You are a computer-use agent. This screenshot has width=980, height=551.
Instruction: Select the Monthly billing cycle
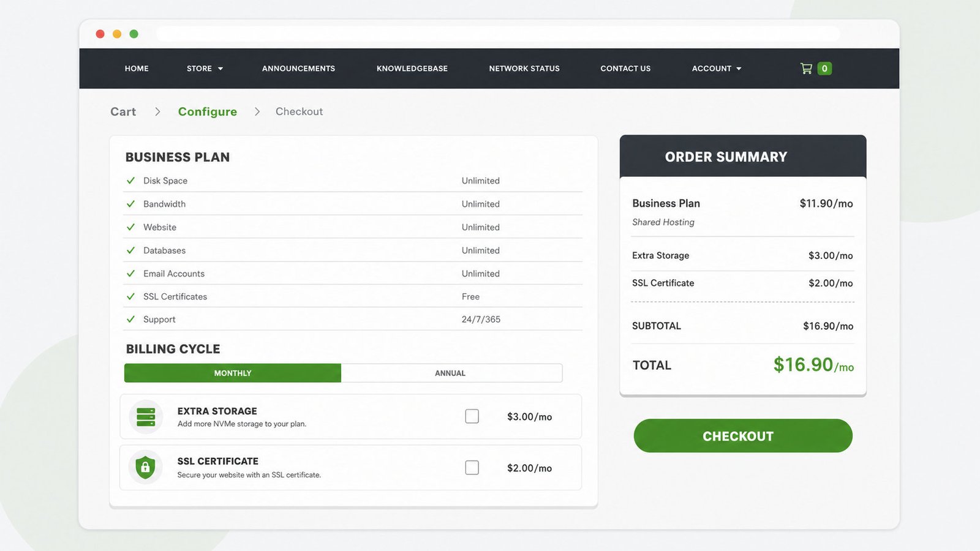coord(233,373)
